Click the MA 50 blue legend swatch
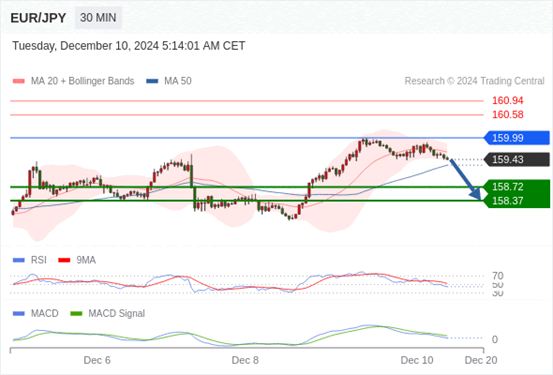 click(x=152, y=81)
